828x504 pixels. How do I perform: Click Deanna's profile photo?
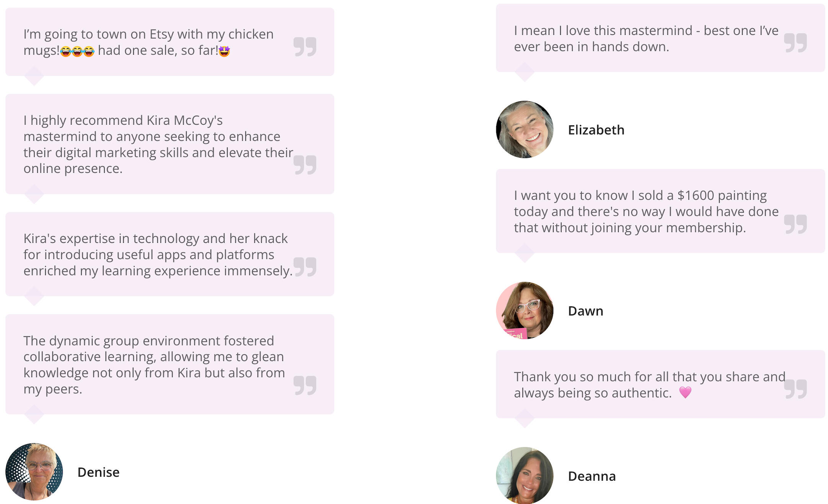point(525,476)
